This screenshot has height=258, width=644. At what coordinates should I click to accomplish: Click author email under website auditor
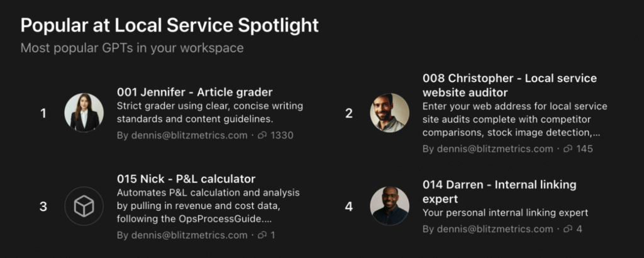point(487,149)
